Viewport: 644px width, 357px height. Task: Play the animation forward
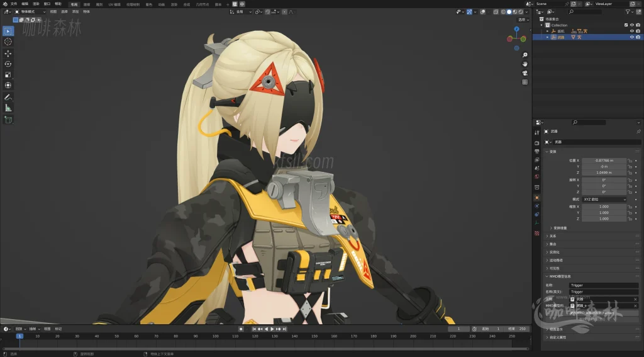coord(272,329)
